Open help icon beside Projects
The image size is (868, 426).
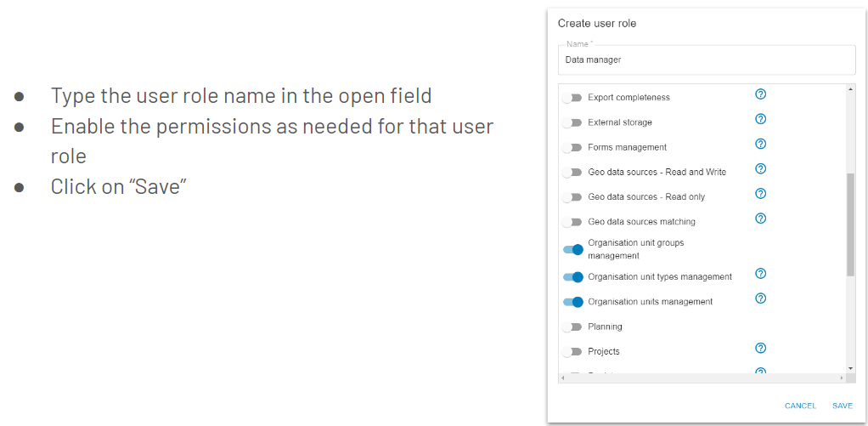pos(761,348)
